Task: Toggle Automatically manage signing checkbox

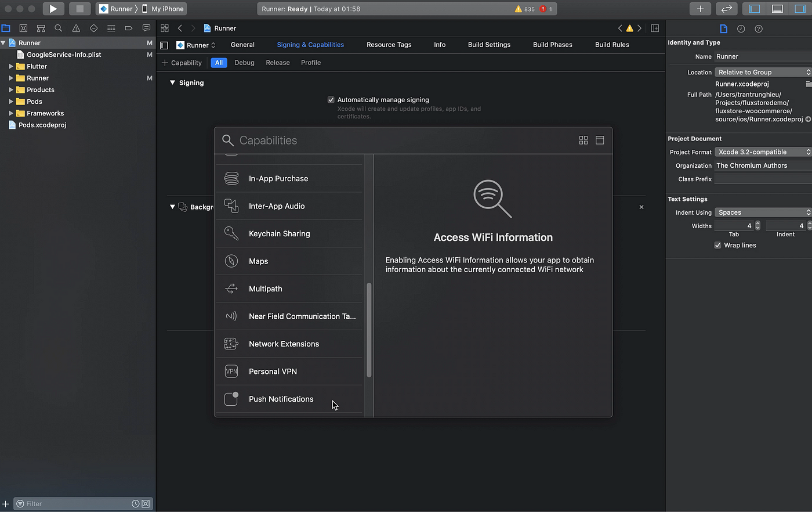Action: tap(331, 100)
